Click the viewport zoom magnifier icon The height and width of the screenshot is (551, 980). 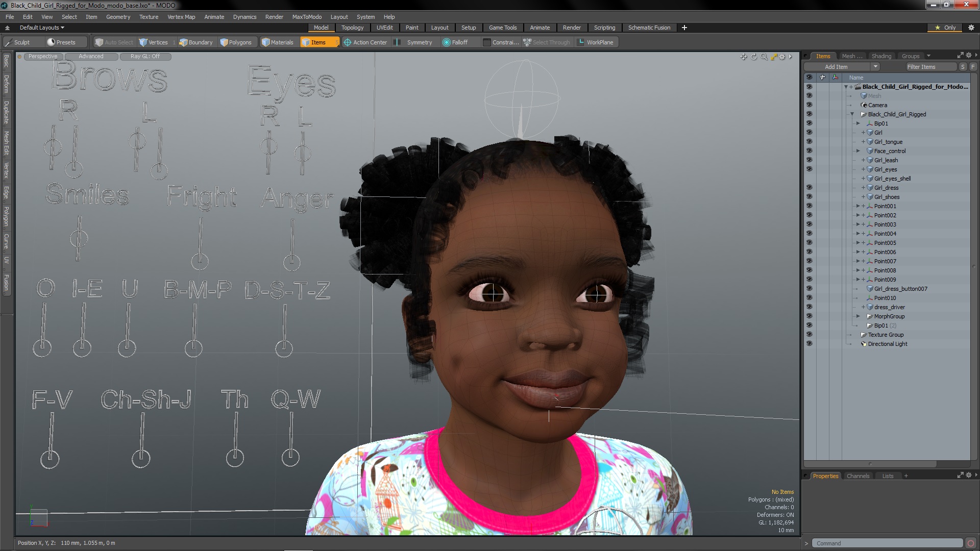[764, 57]
